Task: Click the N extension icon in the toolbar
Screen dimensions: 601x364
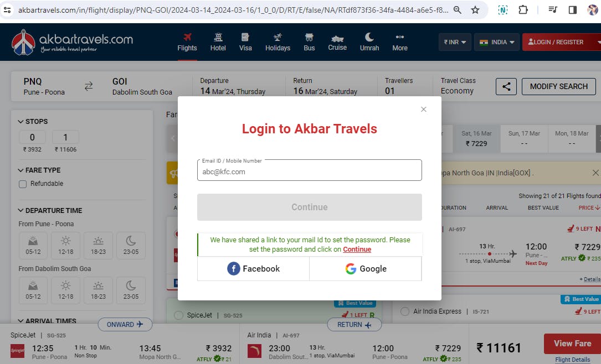Action: 503,10
